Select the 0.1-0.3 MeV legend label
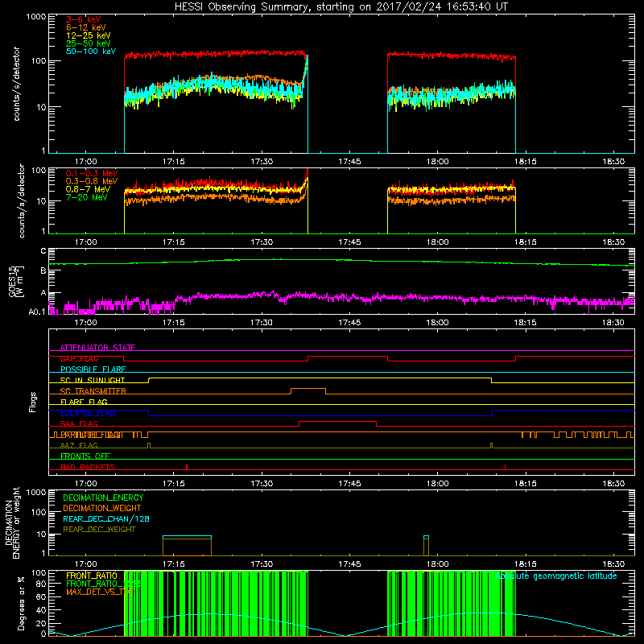 pos(92,173)
